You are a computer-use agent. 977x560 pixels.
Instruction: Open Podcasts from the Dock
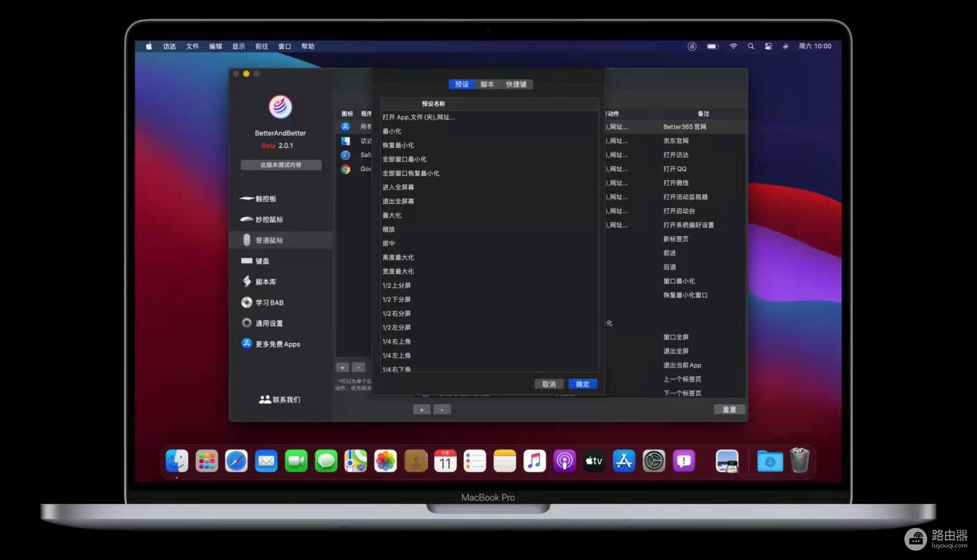pos(565,460)
